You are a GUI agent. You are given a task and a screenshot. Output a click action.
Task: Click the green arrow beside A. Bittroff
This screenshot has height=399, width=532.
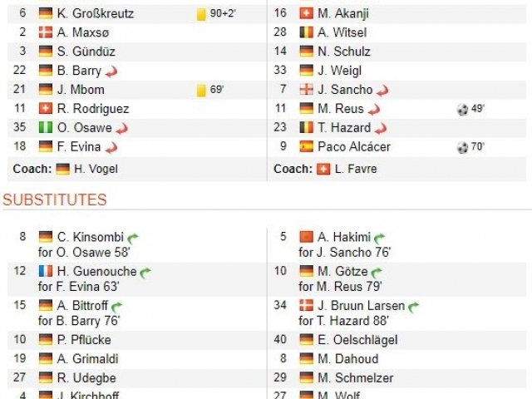point(116,307)
